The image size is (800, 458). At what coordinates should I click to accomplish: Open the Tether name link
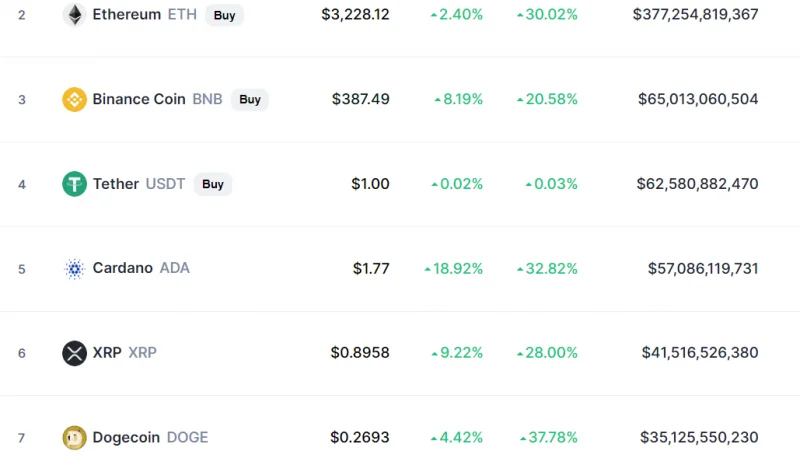pos(116,184)
